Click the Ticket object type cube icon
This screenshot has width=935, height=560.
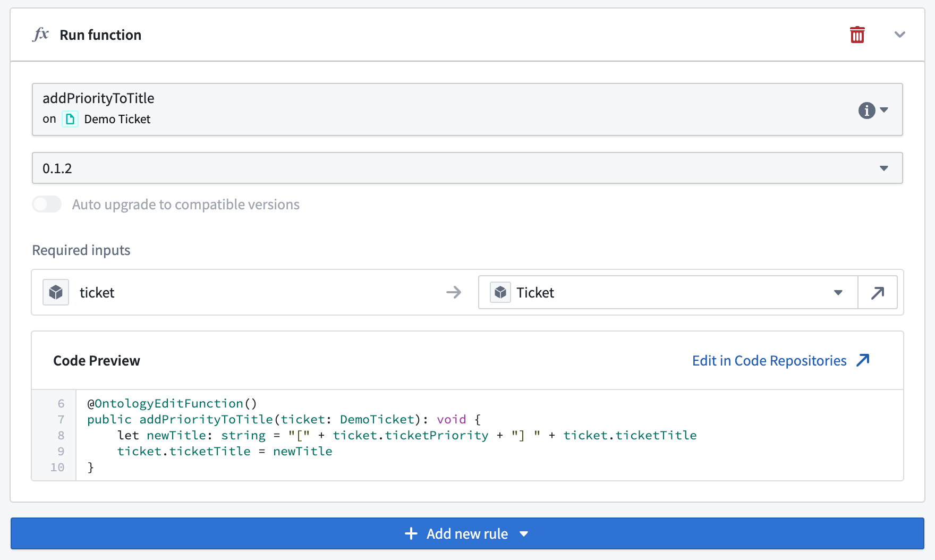pyautogui.click(x=500, y=292)
